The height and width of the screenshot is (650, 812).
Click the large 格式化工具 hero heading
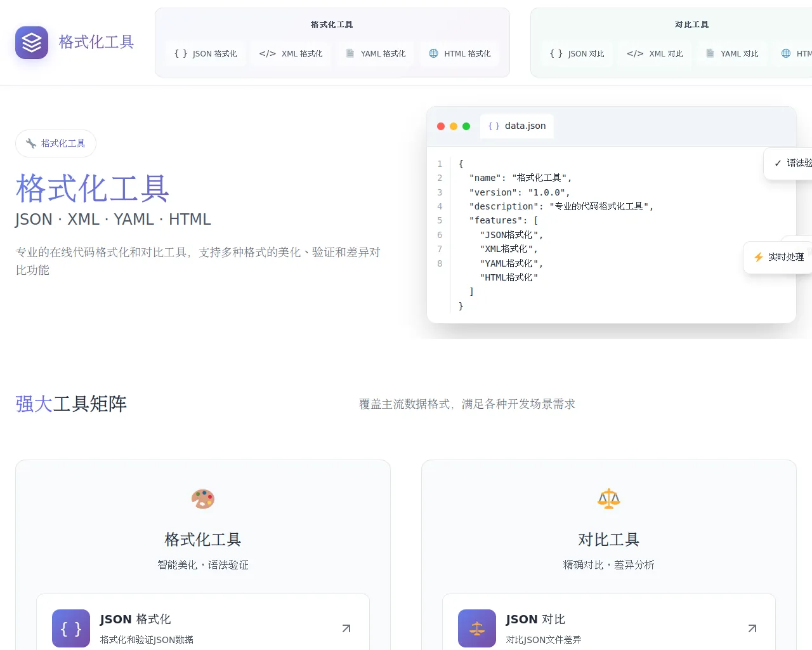[x=93, y=189]
